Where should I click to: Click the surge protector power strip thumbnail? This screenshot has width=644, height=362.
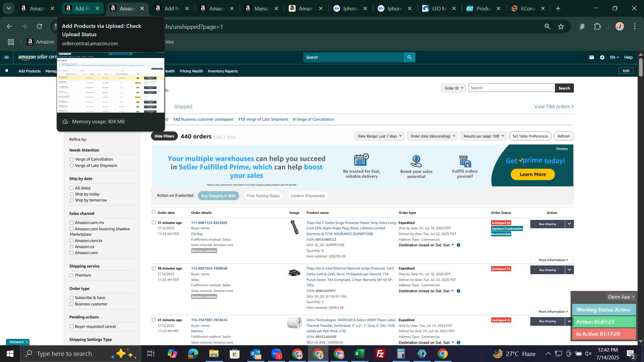coord(294,227)
